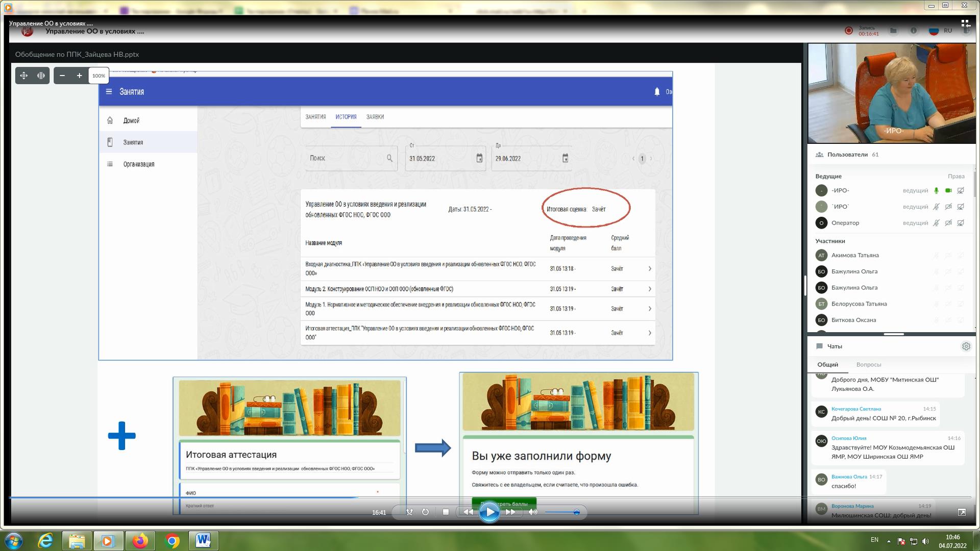Switch player to library view icon
980x551 pixels.
pos(965,23)
